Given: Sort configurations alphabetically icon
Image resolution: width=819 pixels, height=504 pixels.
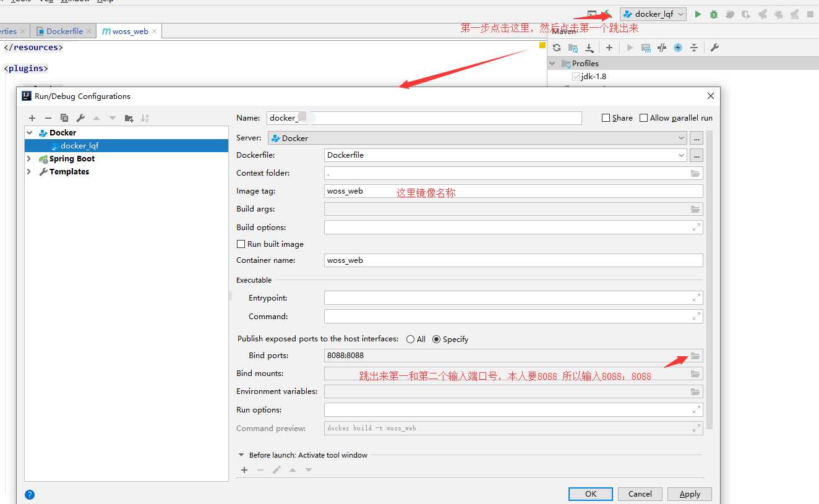Looking at the screenshot, I should [x=145, y=118].
